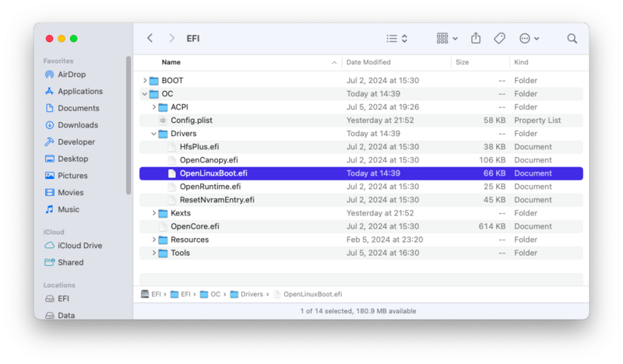This screenshot has width=623, height=364.
Task: Select the BOOT folder name
Action: [172, 81]
